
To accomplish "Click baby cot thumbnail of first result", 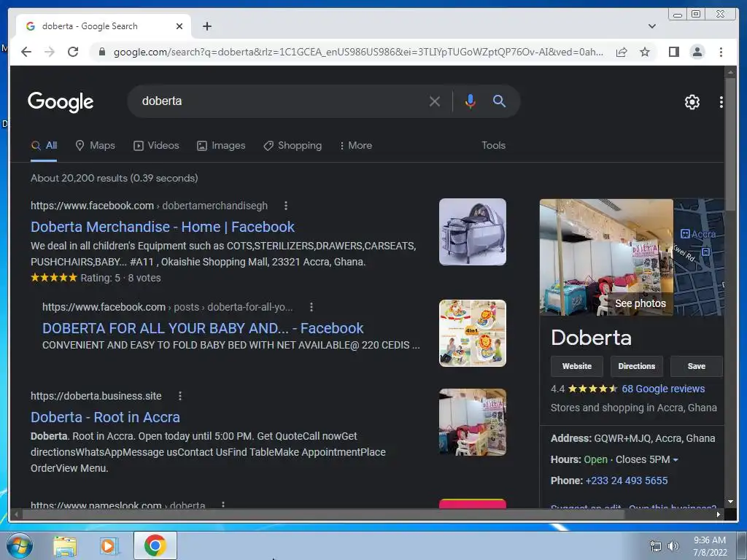I will point(472,232).
